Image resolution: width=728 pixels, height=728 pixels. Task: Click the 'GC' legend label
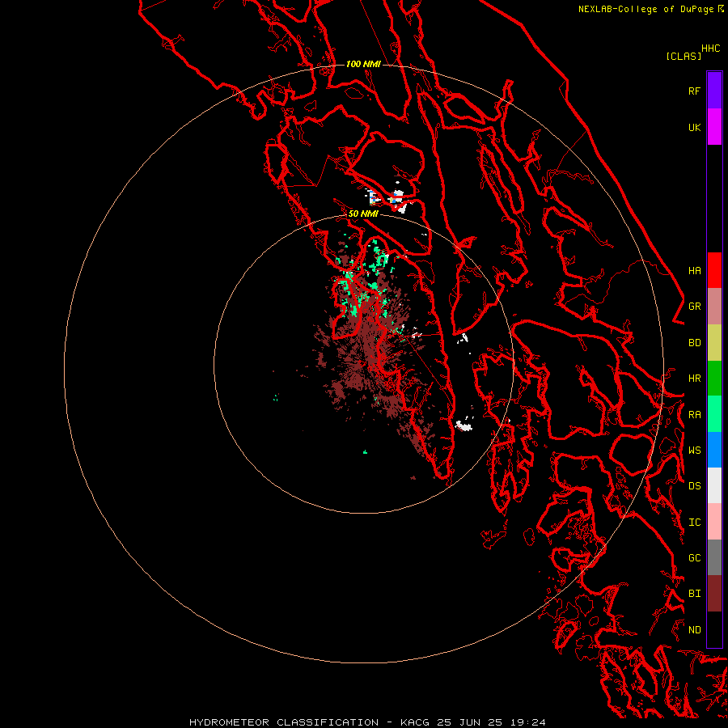pos(694,558)
